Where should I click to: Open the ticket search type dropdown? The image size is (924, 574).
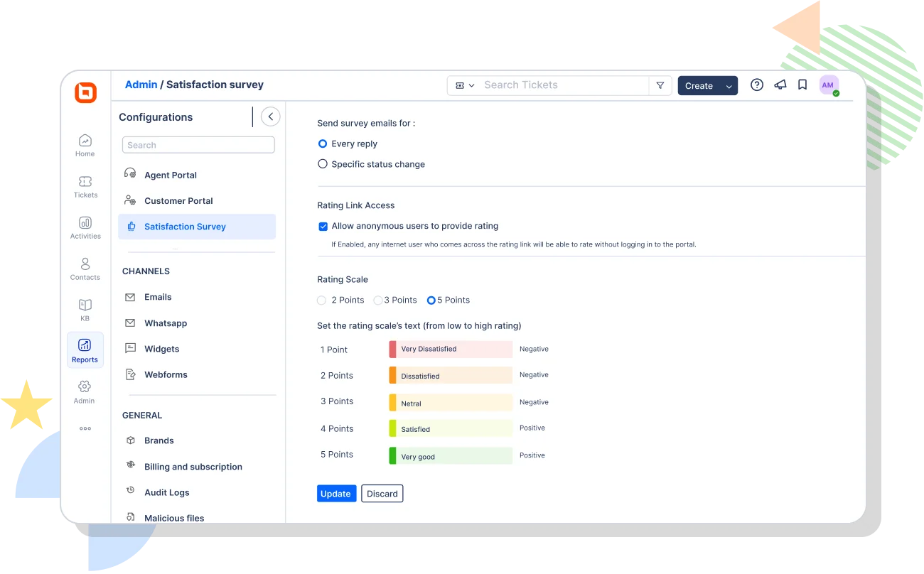pos(464,85)
